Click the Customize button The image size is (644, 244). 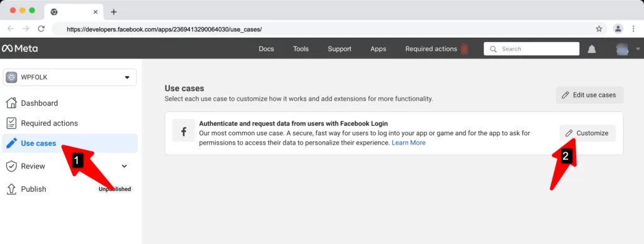[x=587, y=133]
